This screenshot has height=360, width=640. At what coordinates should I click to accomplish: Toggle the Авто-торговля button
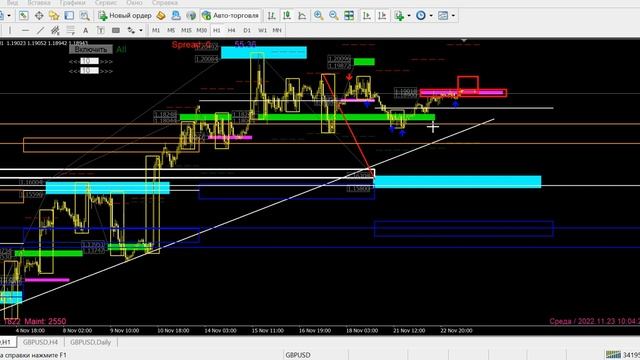(231, 16)
